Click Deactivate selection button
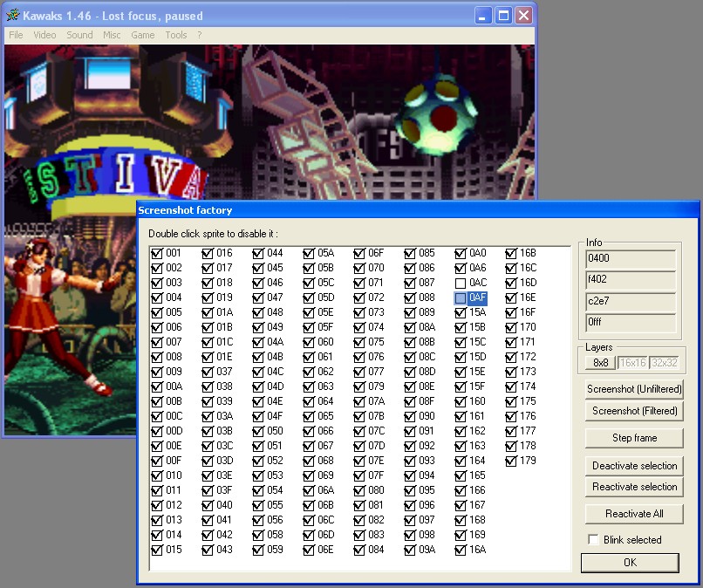Screen dimensions: 703x588 pos(634,466)
